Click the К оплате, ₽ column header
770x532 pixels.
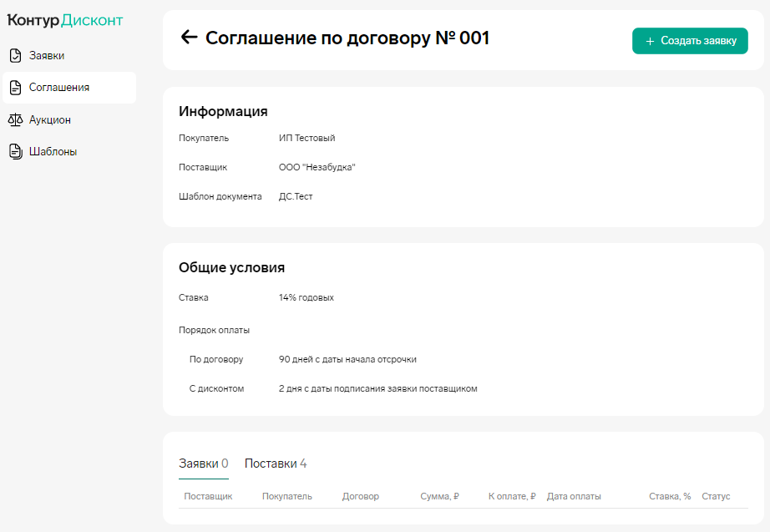tap(511, 496)
